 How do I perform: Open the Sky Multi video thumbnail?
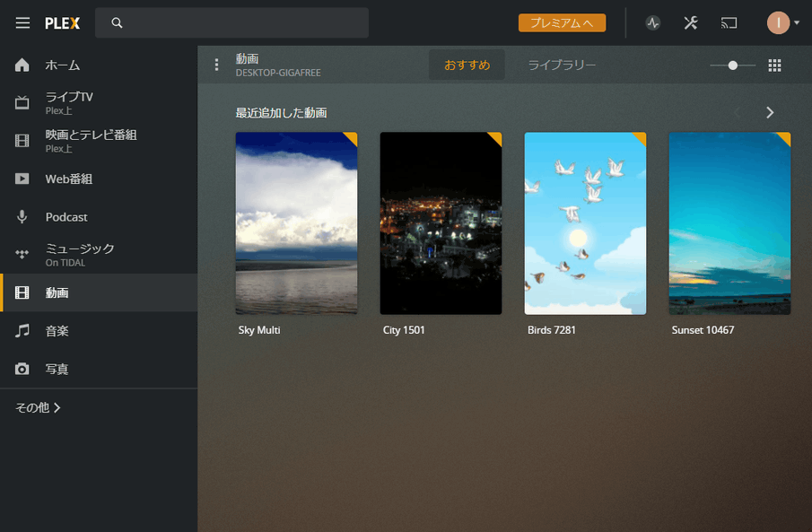296,223
